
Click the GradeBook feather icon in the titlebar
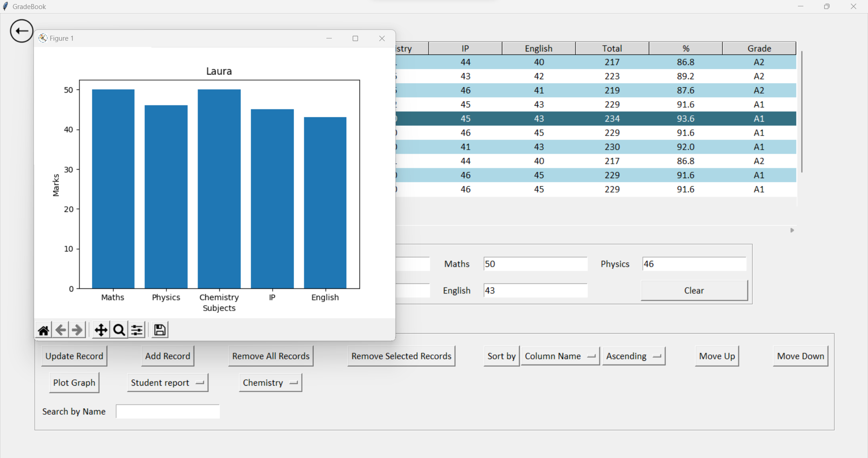pyautogui.click(x=5, y=6)
